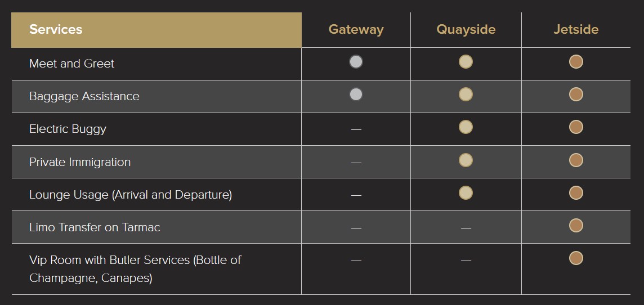This screenshot has height=305, width=644.
Task: Click Jetside Private Immigration dot
Action: (576, 160)
